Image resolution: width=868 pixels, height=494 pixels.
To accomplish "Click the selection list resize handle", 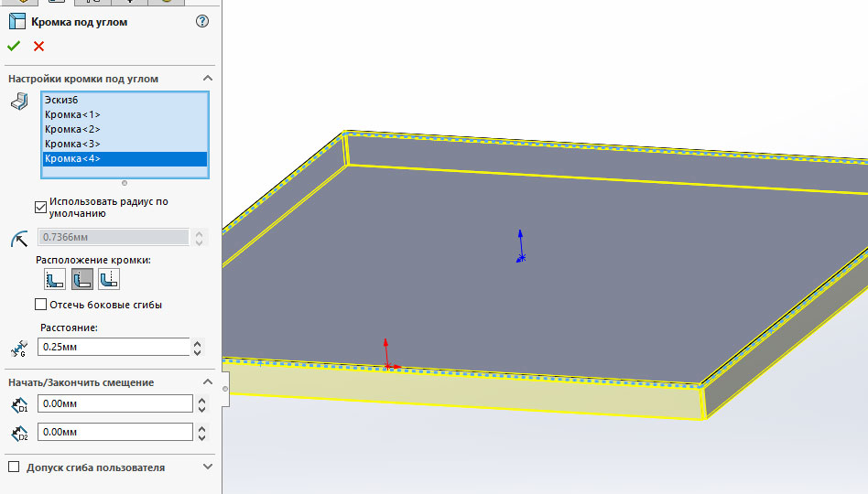I will [125, 183].
